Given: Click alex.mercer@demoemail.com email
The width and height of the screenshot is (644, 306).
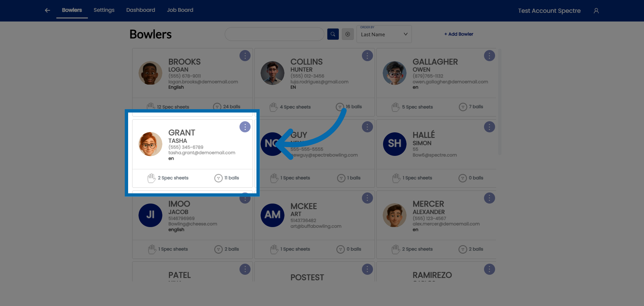Looking at the screenshot, I should click(x=446, y=224).
